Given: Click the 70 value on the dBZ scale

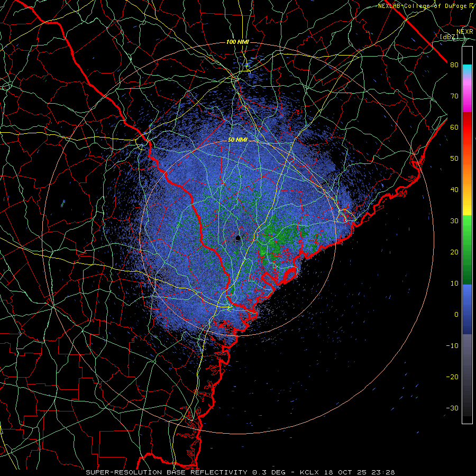Looking at the screenshot, I should 454,96.
